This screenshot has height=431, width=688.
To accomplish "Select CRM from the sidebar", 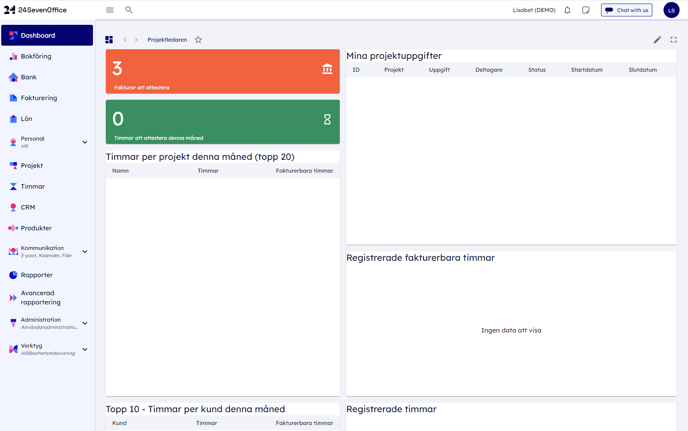I will tap(28, 207).
